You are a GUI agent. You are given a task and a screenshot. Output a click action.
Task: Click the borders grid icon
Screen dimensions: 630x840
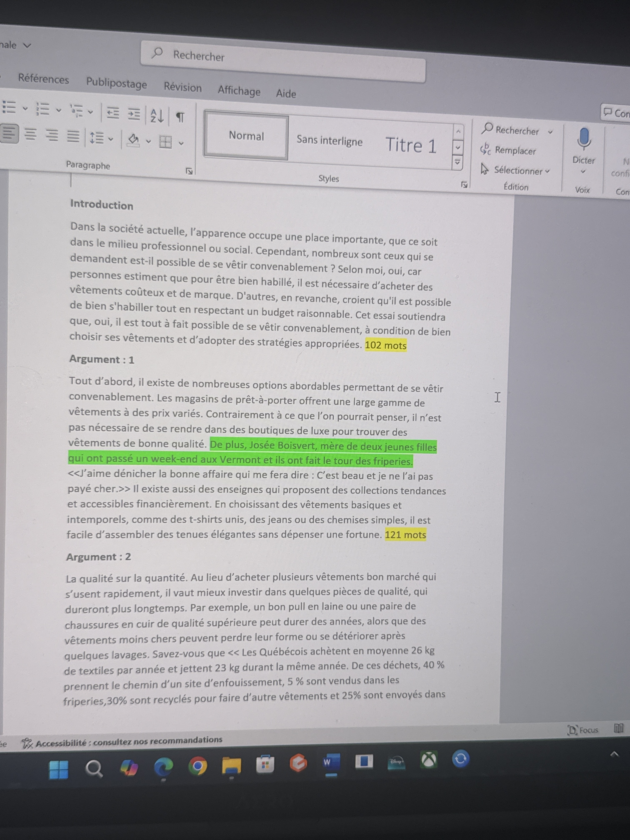click(x=166, y=142)
